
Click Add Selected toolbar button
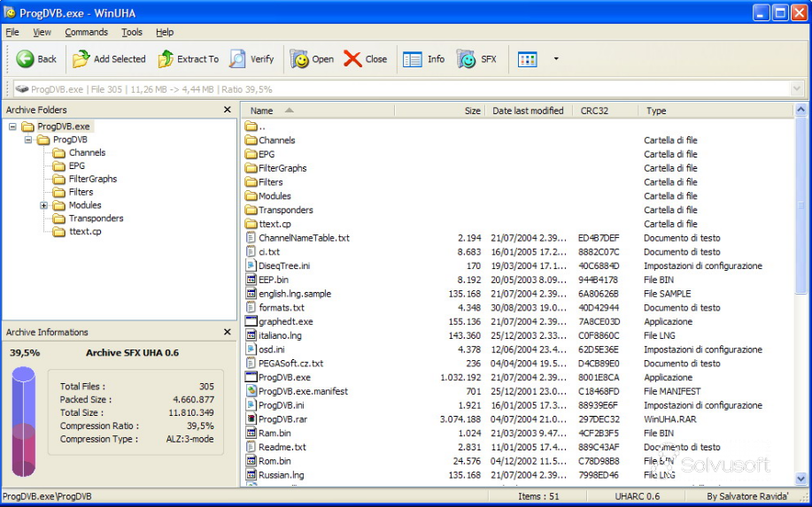109,59
